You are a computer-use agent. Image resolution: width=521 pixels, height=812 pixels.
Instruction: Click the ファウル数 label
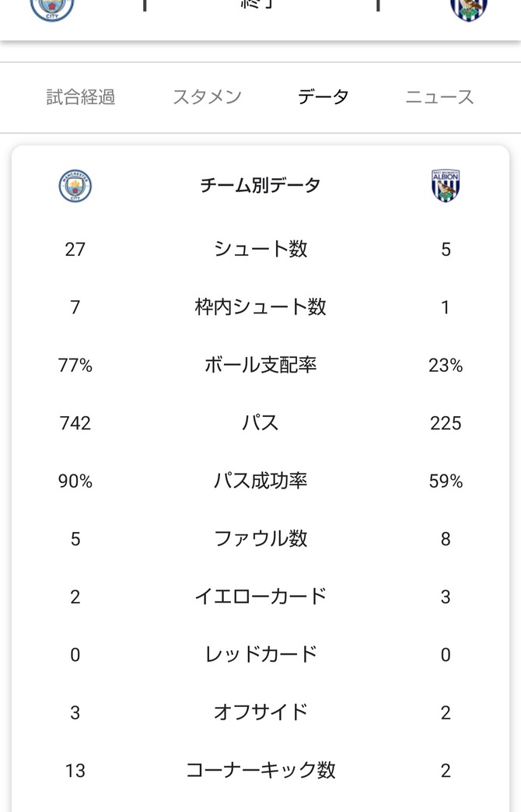pyautogui.click(x=260, y=538)
